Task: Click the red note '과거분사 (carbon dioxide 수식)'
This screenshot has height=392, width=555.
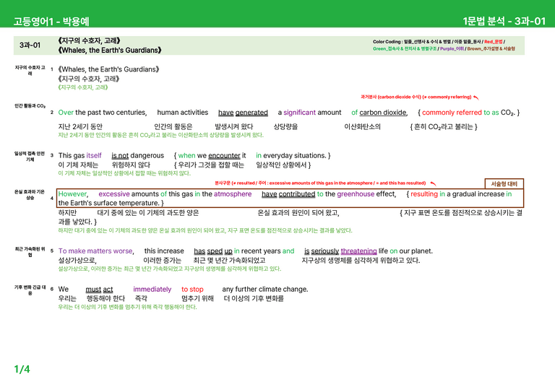Action: point(391,97)
